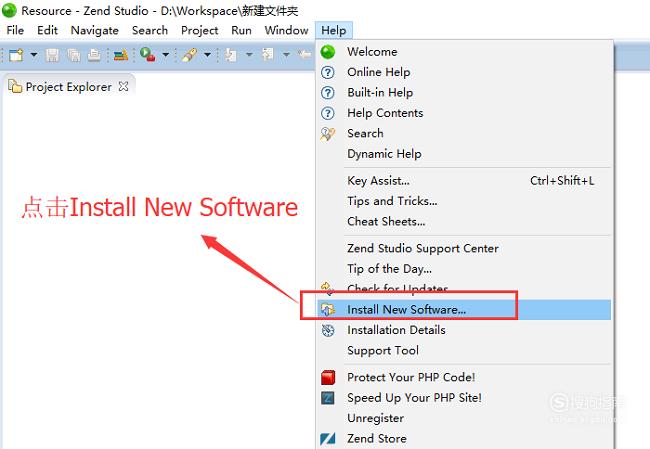Click the Last Edit Location icon
The height and width of the screenshot is (449, 650).
(x=305, y=54)
